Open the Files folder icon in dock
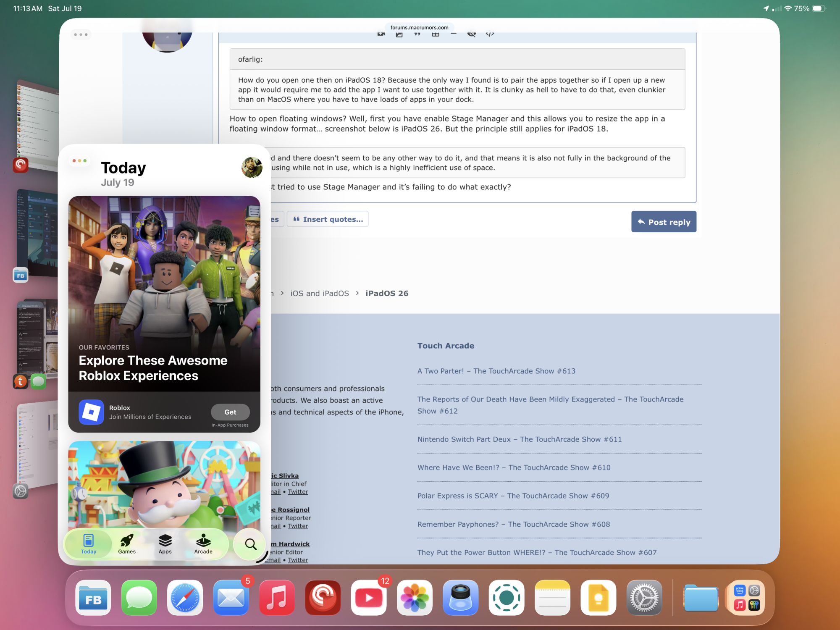 click(701, 598)
